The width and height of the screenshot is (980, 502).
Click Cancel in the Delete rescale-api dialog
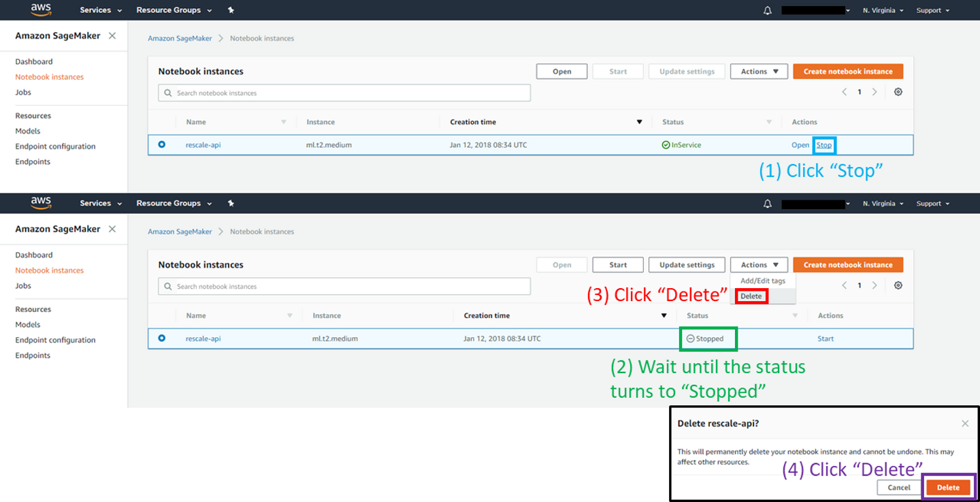tap(899, 488)
